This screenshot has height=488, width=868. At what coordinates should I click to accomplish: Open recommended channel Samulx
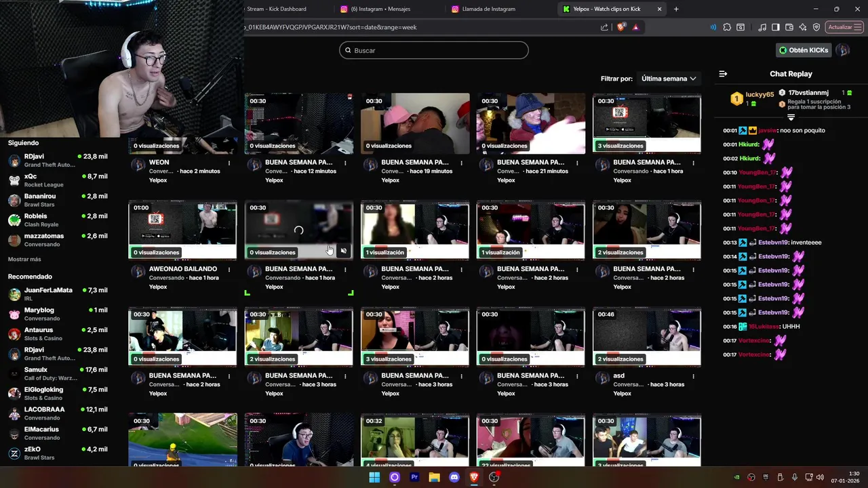tap(58, 373)
